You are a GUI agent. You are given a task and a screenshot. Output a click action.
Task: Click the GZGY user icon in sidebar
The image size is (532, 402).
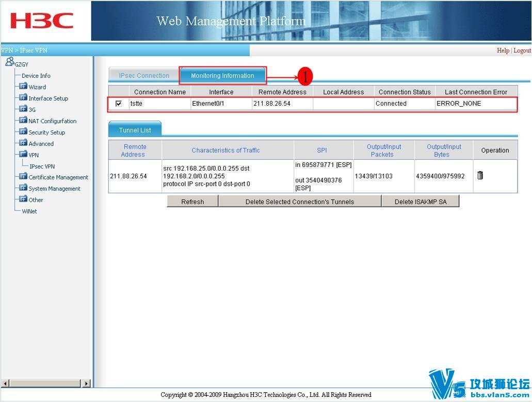(10, 61)
